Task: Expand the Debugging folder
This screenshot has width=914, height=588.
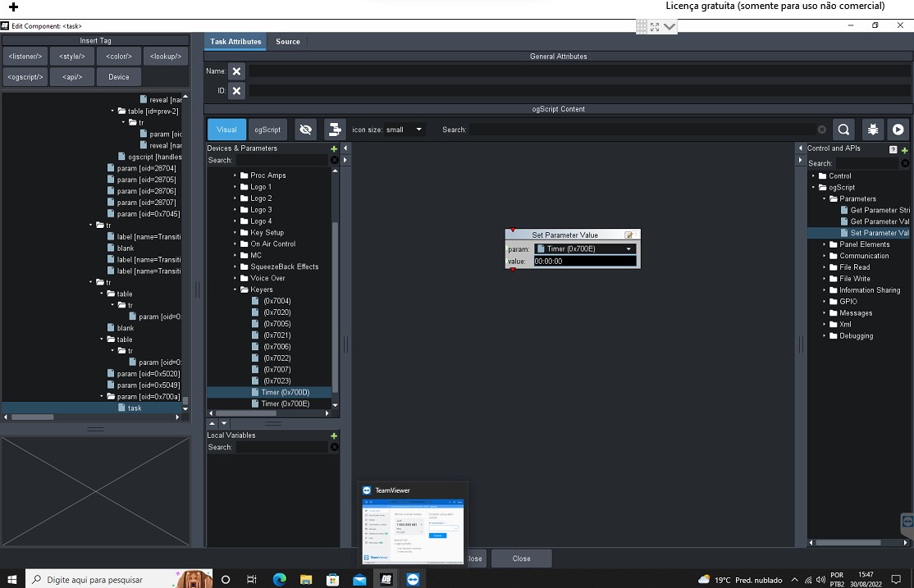Action: pos(825,336)
